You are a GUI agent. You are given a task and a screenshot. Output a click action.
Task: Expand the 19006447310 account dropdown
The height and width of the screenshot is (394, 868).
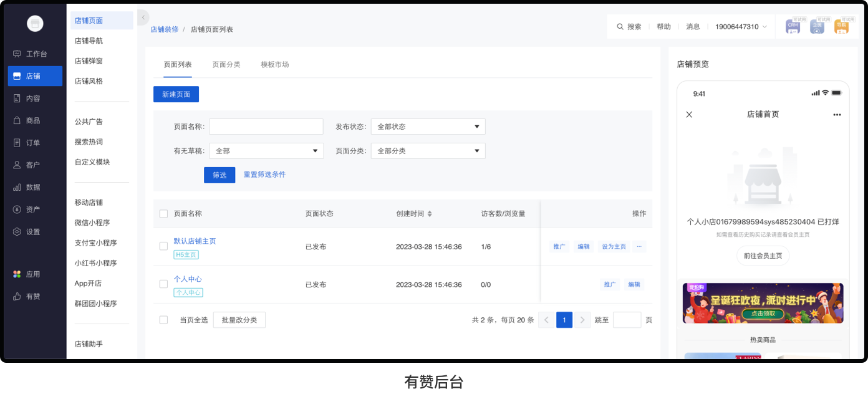pyautogui.click(x=741, y=27)
